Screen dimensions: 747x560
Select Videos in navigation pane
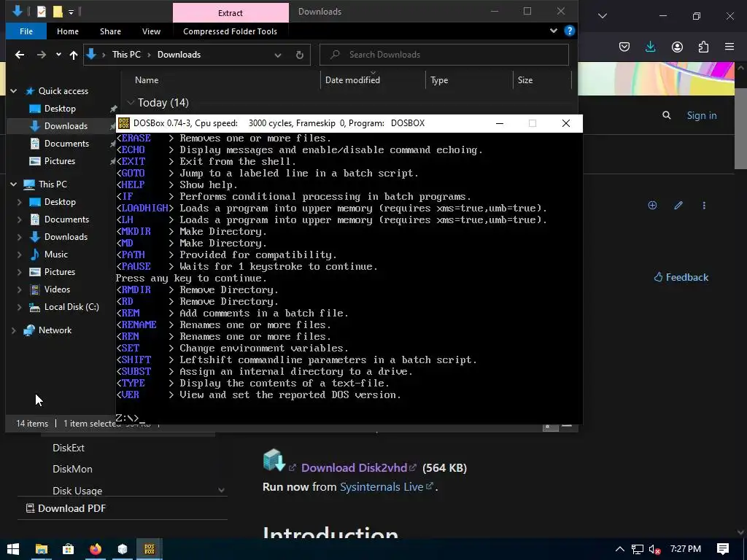point(57,289)
